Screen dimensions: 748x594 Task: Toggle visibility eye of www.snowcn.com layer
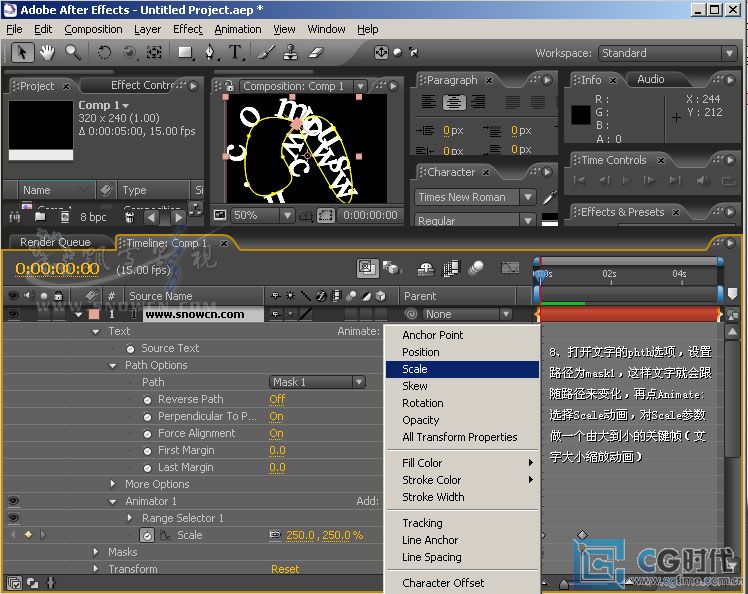pyautogui.click(x=13, y=314)
